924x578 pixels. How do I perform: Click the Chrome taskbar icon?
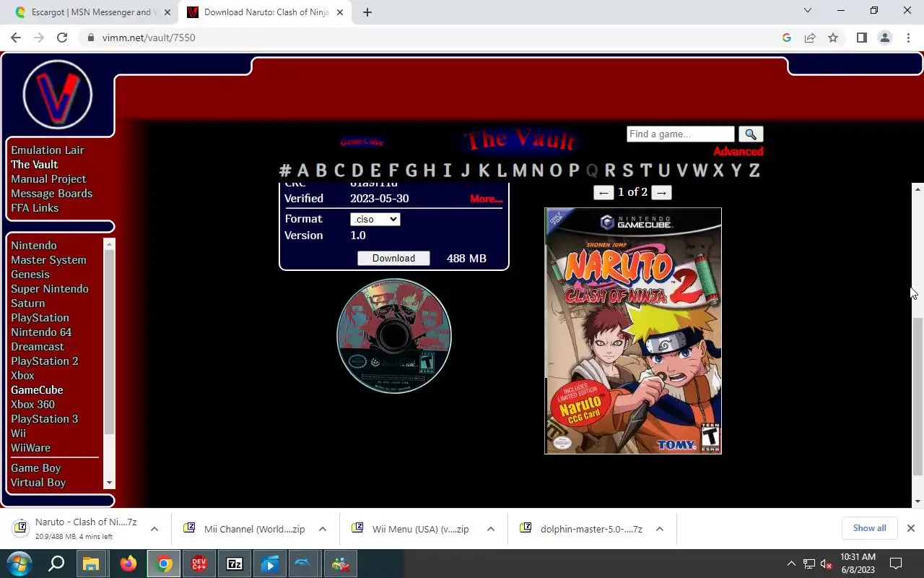[x=165, y=564]
